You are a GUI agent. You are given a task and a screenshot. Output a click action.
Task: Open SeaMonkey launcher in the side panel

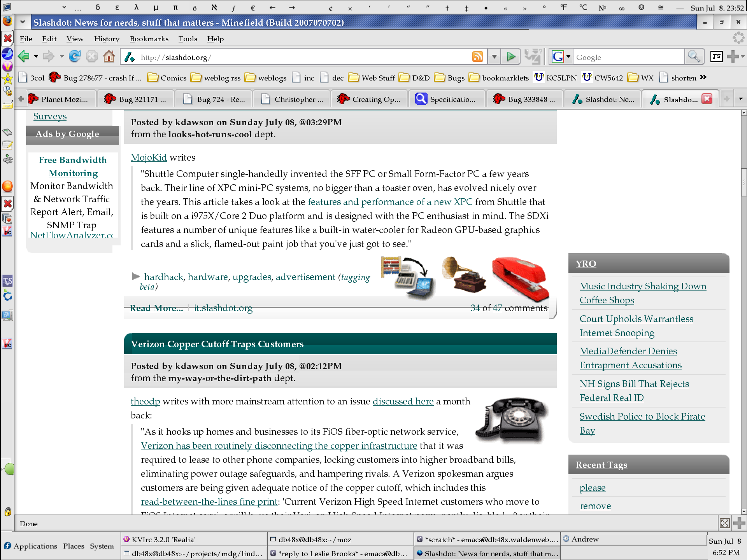7,53
